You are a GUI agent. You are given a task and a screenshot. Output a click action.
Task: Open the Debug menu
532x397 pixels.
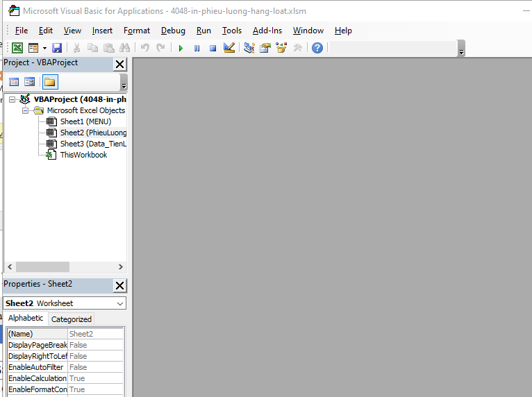coord(173,31)
